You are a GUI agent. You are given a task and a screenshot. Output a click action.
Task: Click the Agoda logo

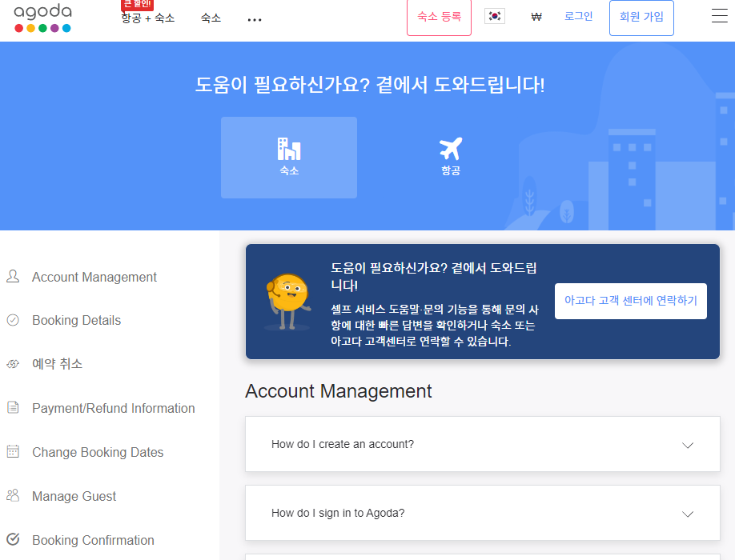pos(42,18)
